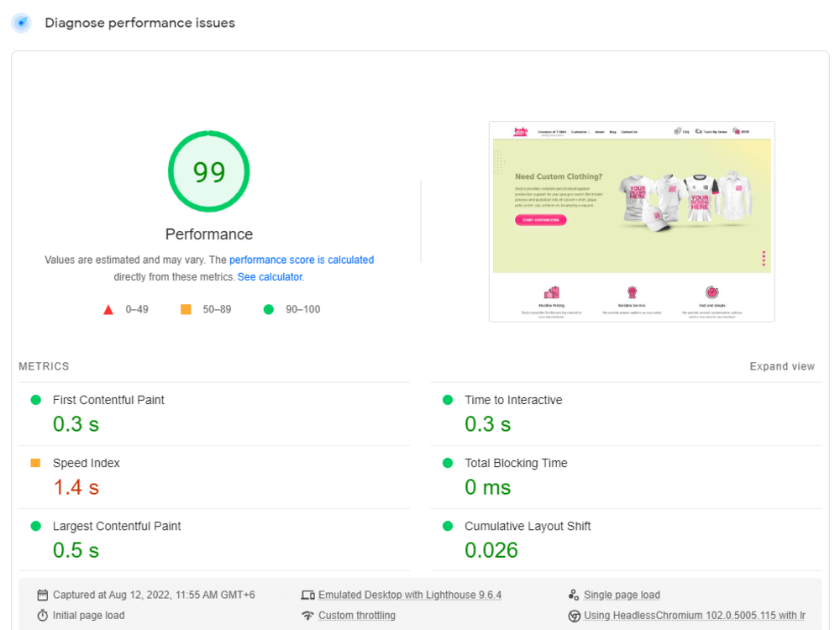This screenshot has height=630, width=840.
Task: Select the Speed Index value 1.4 s
Action: (x=76, y=487)
